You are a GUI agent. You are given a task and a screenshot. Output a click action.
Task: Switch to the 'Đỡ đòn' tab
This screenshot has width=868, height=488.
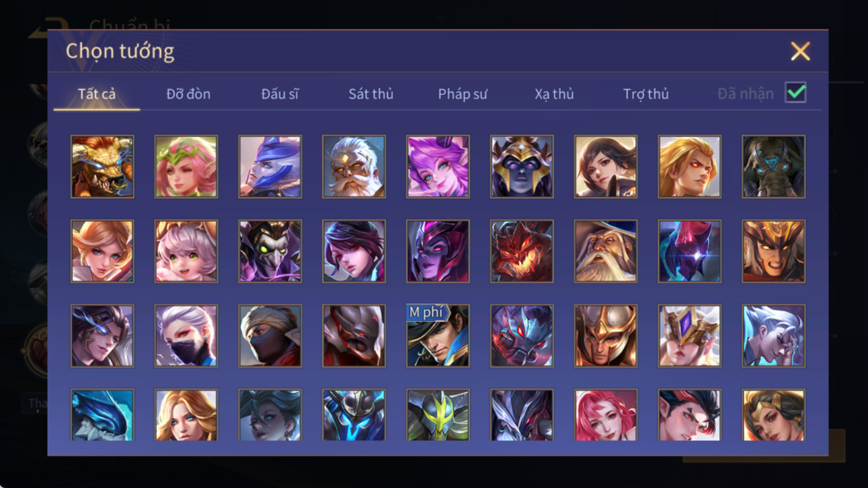point(188,94)
